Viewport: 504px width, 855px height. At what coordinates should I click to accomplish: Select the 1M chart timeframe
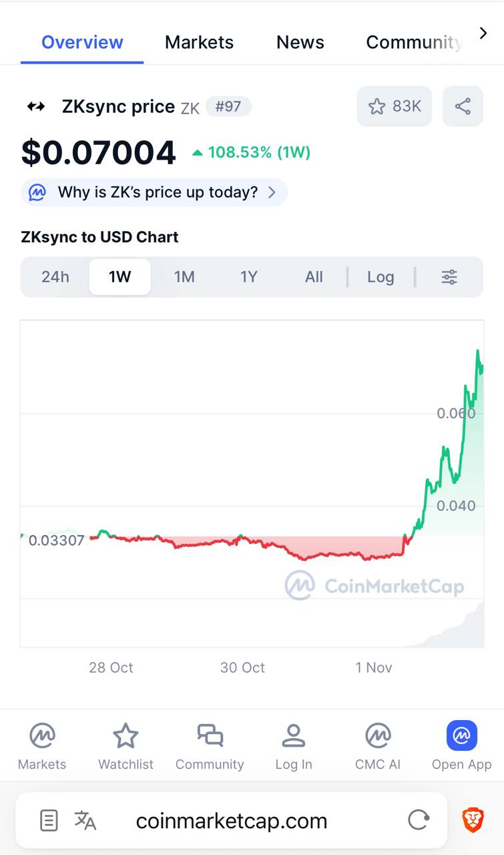click(x=184, y=277)
